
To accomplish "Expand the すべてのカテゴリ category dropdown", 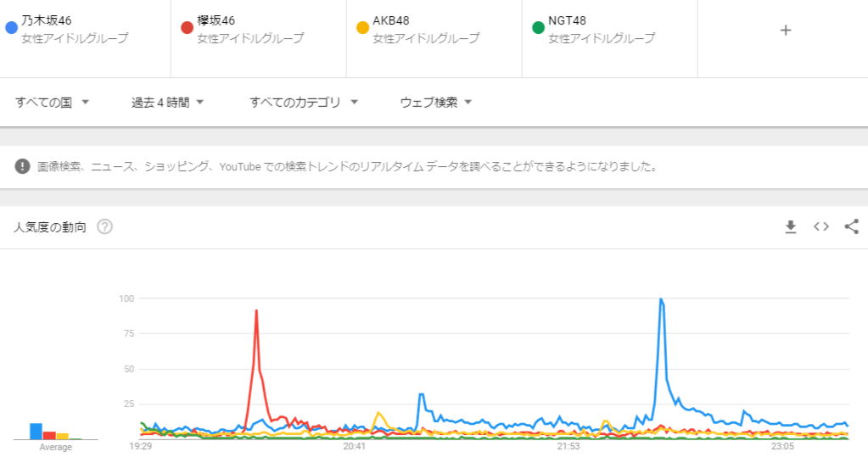I will click(304, 103).
